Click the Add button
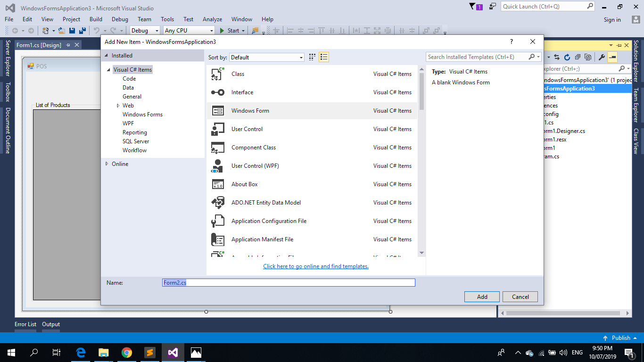 [482, 297]
